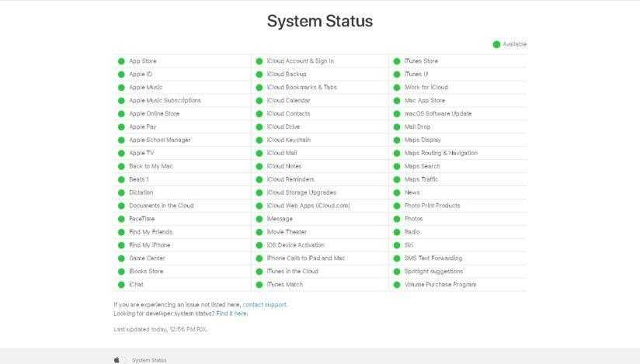Click the green dot beside iMessage
This screenshot has width=640, height=364.
point(259,219)
